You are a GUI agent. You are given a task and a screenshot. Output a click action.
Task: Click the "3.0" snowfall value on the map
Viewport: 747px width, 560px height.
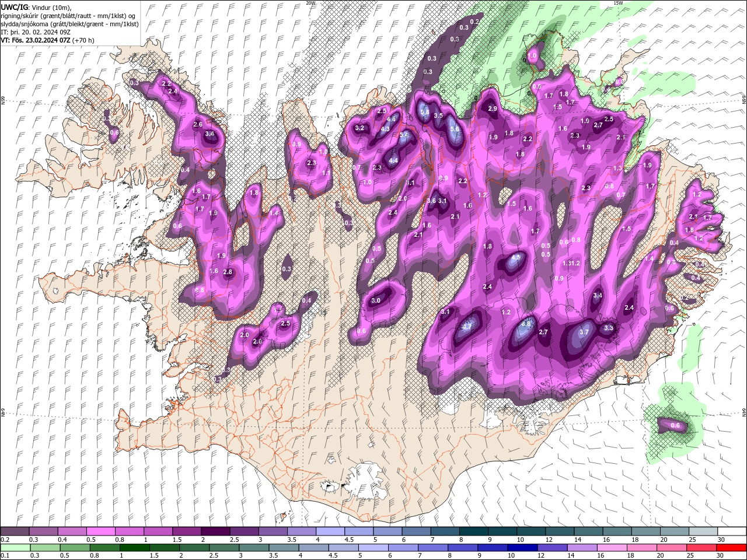pyautogui.click(x=376, y=300)
